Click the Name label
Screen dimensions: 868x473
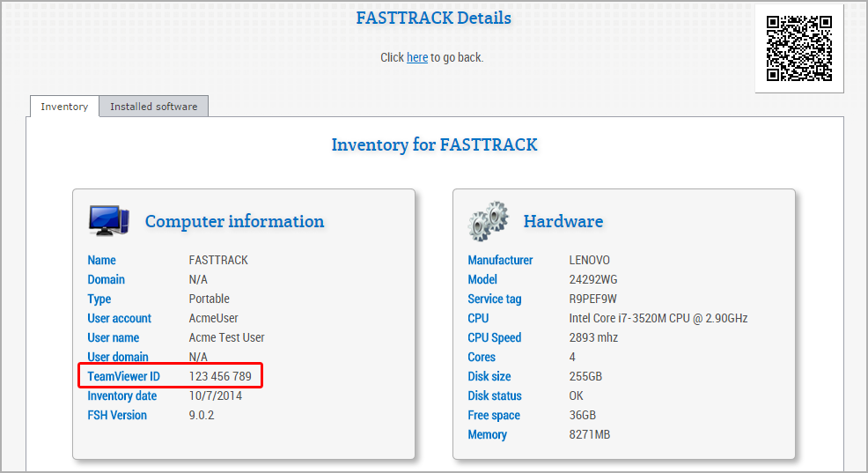[101, 261]
